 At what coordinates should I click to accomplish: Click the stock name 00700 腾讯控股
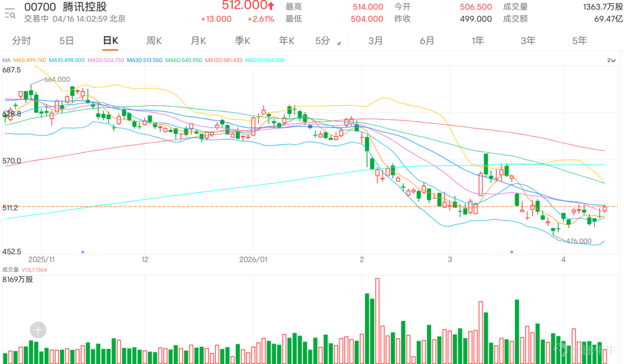(66, 7)
